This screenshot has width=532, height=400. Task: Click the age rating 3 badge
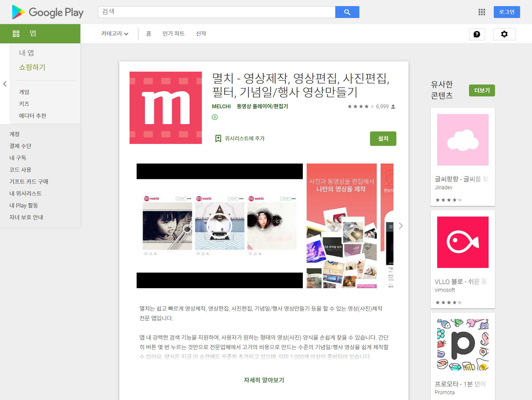pos(215,117)
